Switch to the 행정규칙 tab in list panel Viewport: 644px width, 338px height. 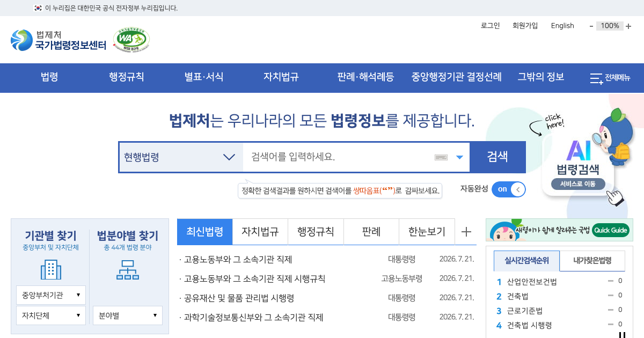(316, 232)
